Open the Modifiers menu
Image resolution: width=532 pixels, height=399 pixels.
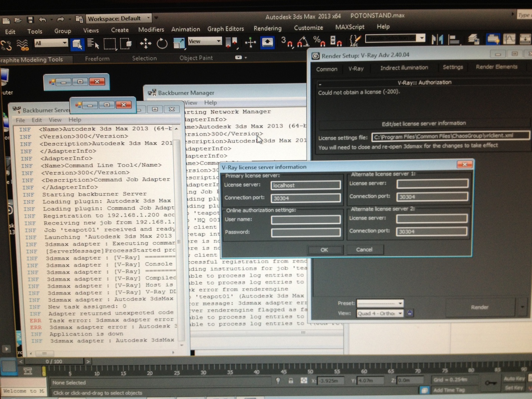151,29
